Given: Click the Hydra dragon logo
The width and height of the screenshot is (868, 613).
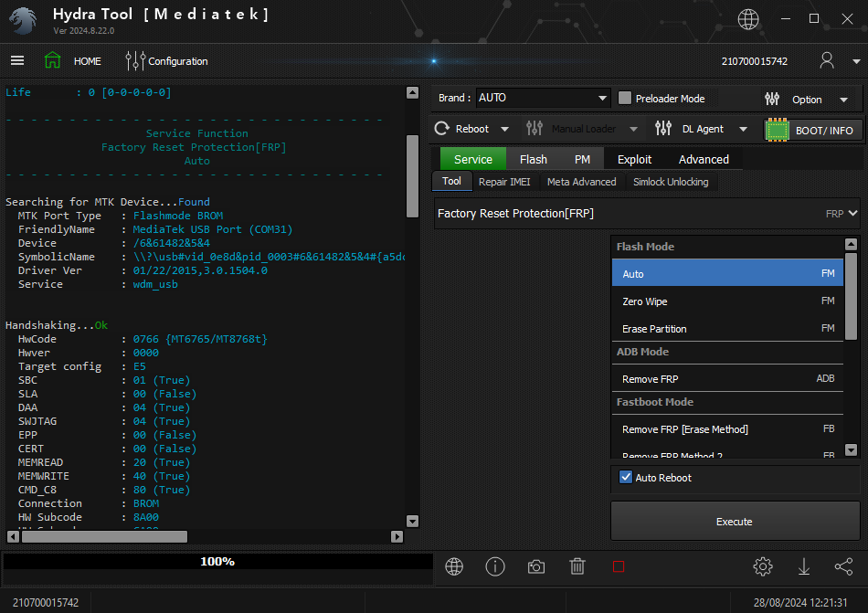Looking at the screenshot, I should (x=23, y=21).
